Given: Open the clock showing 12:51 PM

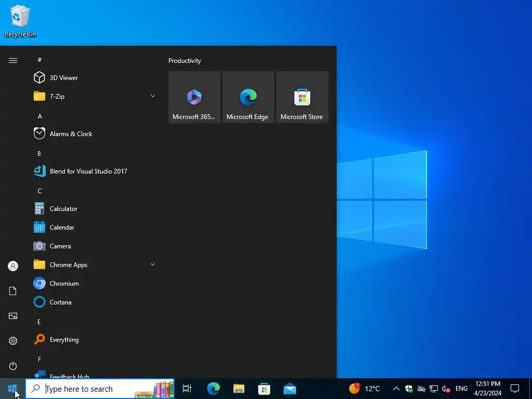Looking at the screenshot, I should [487, 389].
